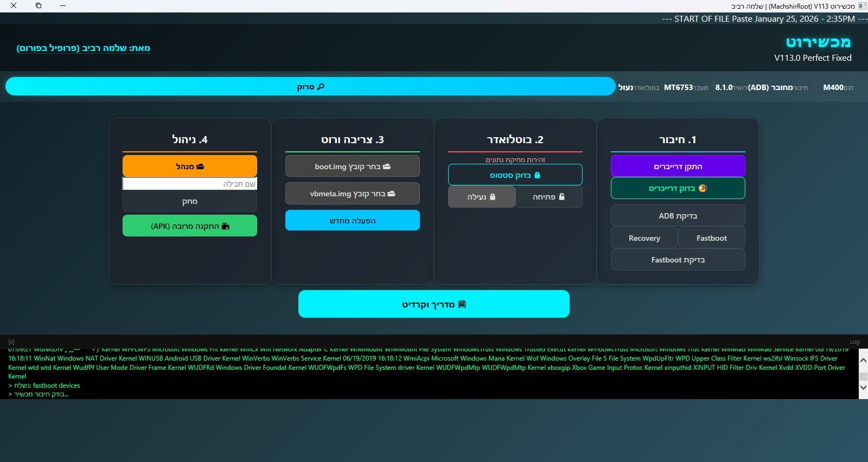Reboot to Fastboot mode button
This screenshot has height=462, width=868.
pos(711,238)
